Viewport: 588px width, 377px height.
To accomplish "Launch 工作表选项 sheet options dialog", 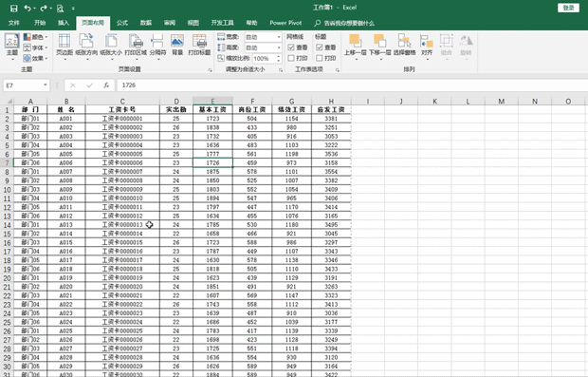I will (337, 70).
